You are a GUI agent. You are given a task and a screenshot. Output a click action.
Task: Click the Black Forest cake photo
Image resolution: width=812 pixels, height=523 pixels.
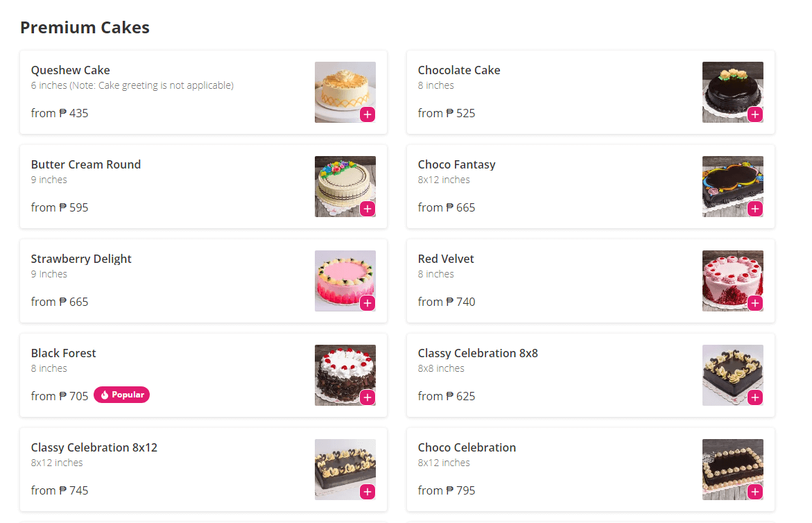click(x=345, y=375)
